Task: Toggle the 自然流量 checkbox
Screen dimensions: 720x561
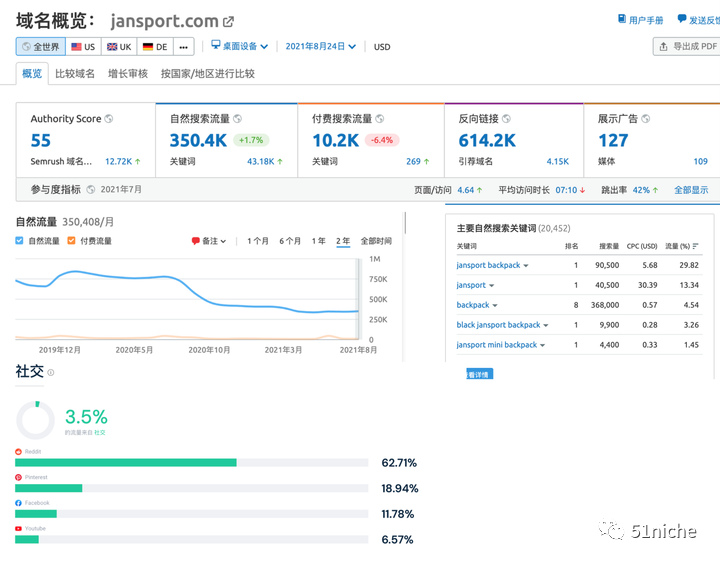Action: (19, 241)
